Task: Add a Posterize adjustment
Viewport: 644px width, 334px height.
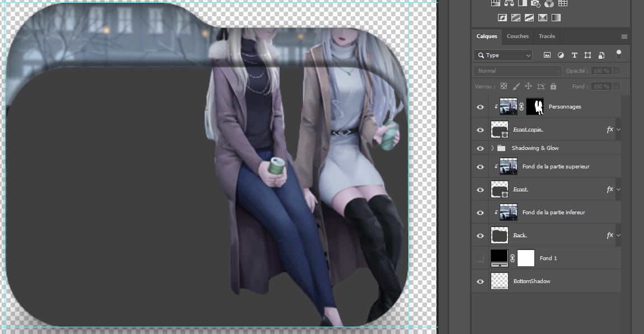Action: point(516,18)
